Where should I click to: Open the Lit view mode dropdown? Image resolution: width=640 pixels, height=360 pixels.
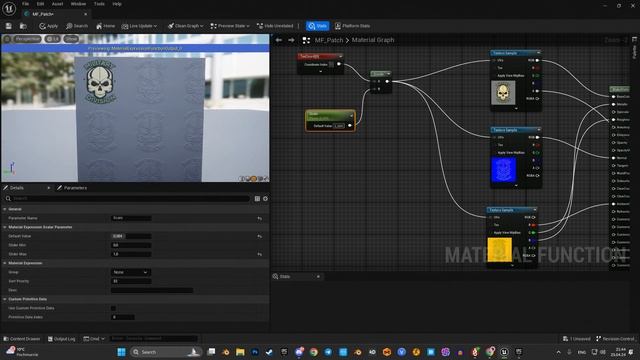(53, 39)
